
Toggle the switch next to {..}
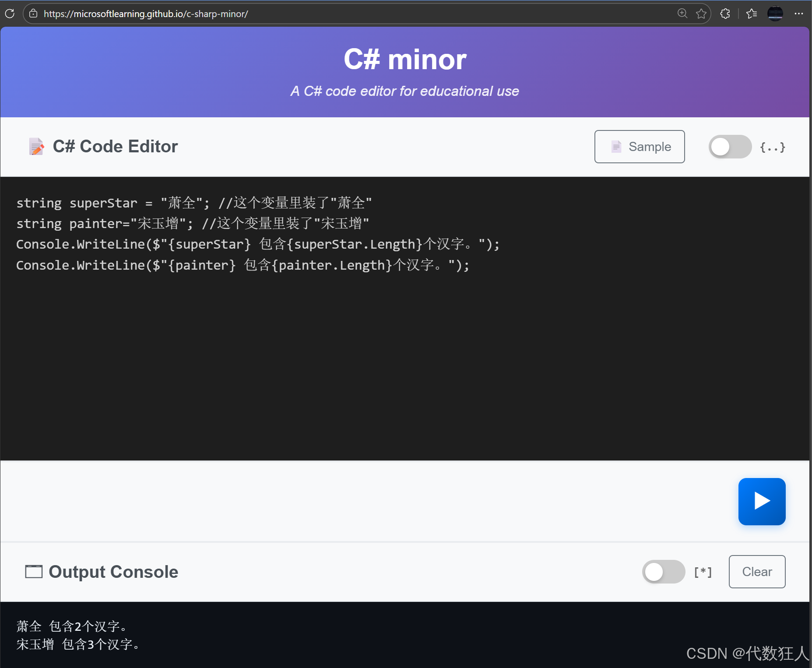click(x=729, y=147)
